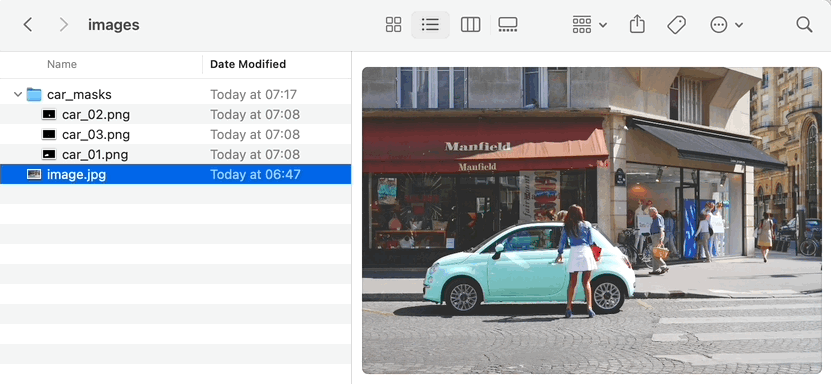
Task: Select the car_03.png file
Action: [x=175, y=135]
